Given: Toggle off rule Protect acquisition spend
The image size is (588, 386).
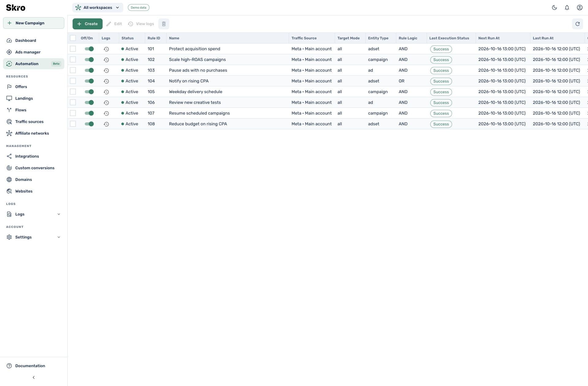Looking at the screenshot, I should [89, 49].
